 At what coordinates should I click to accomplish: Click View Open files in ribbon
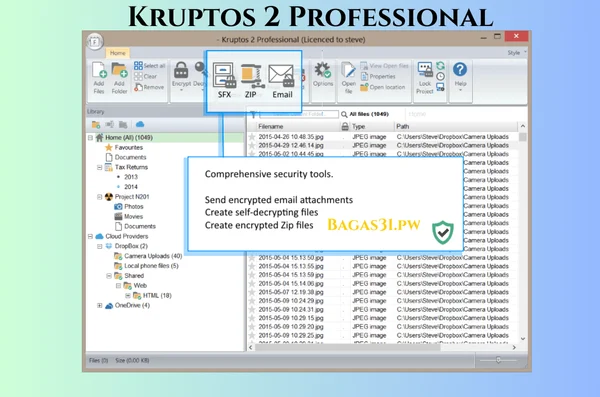tap(384, 66)
